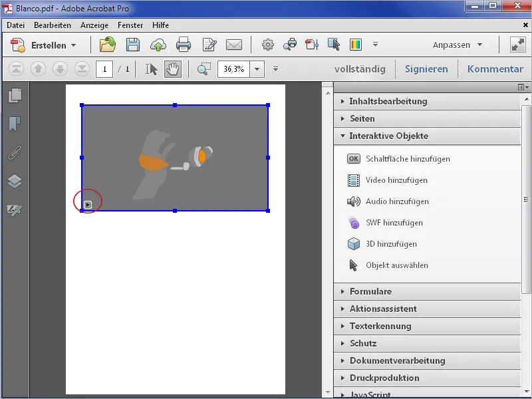
Task: Switch to the vollständig tools pane
Action: click(360, 69)
